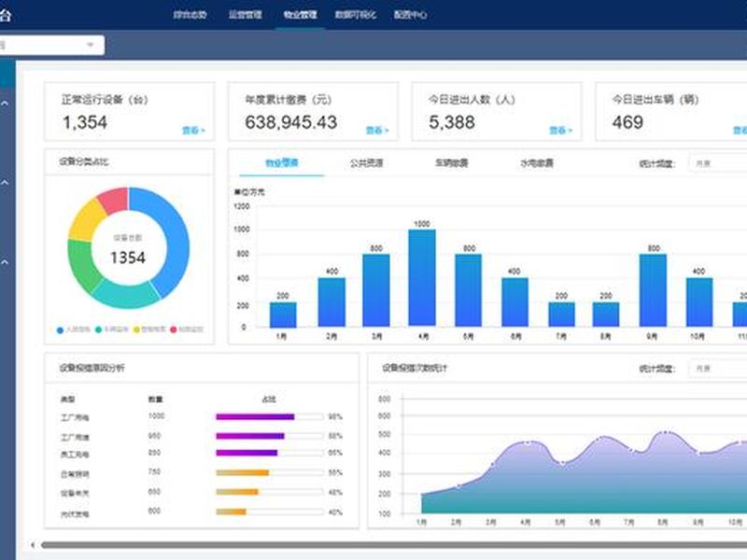Click the 2月 bar labeled 400

[331, 302]
